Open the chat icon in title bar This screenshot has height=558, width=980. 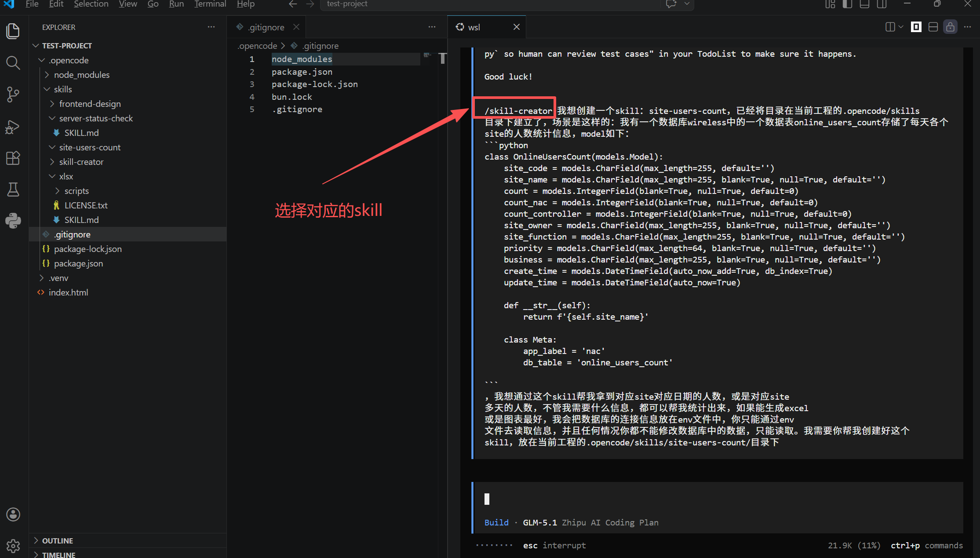coord(671,4)
